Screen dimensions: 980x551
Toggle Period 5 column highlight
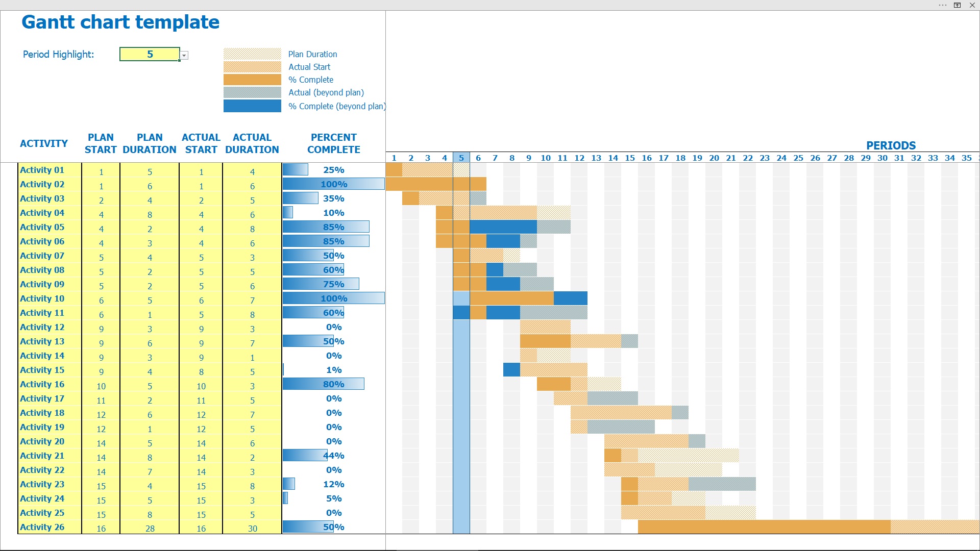pyautogui.click(x=461, y=156)
